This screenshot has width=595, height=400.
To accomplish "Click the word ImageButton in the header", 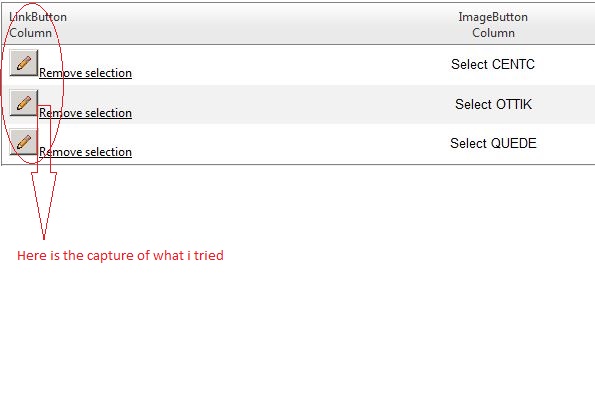I will 493,17.
